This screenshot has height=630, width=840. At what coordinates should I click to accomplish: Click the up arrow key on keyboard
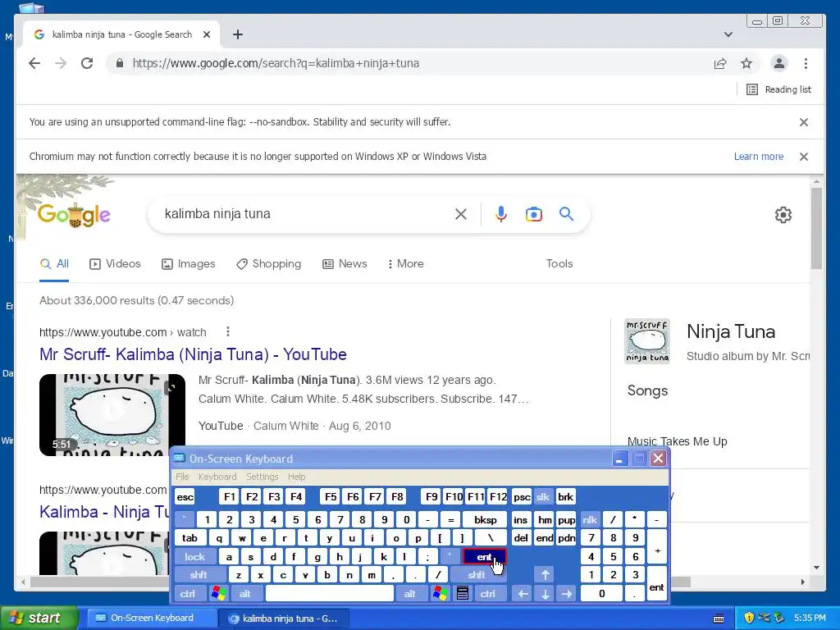(545, 575)
